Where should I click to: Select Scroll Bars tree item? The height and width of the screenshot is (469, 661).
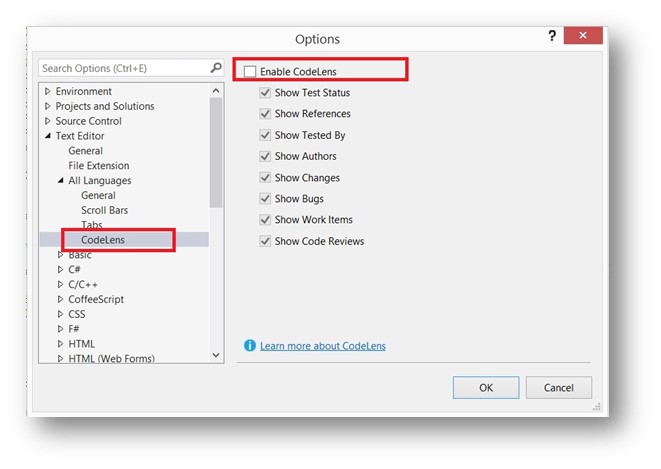(105, 210)
